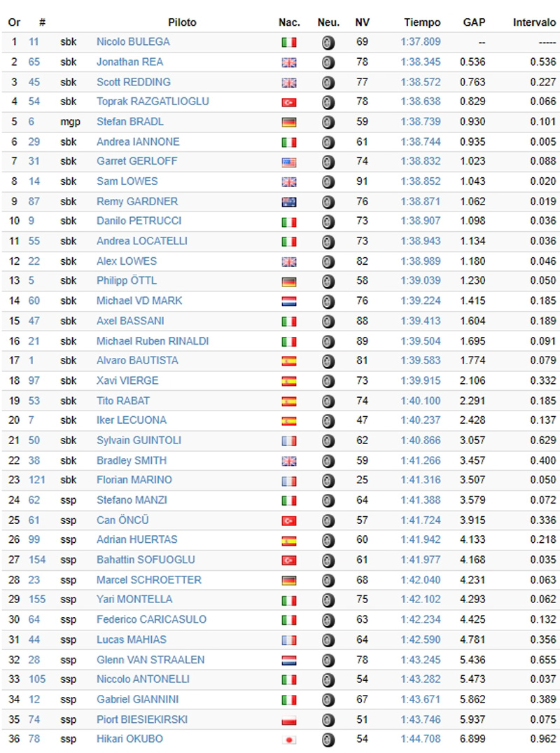Image resolution: width=560 pixels, height=753 pixels.
Task: Click the tyre icon in Jonathan REA's row
Action: [x=328, y=62]
